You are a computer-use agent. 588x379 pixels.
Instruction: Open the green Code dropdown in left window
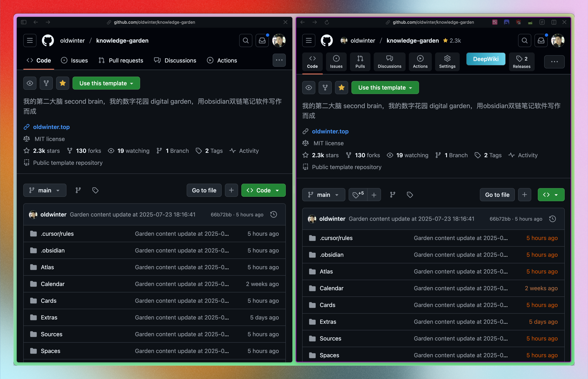[263, 190]
